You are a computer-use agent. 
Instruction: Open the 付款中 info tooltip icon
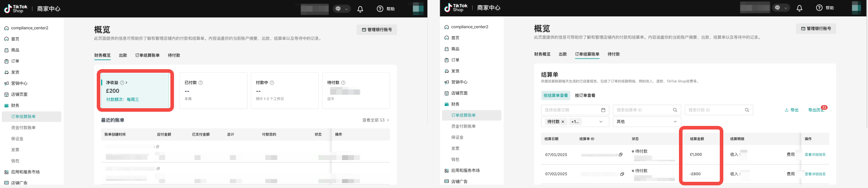click(x=272, y=83)
